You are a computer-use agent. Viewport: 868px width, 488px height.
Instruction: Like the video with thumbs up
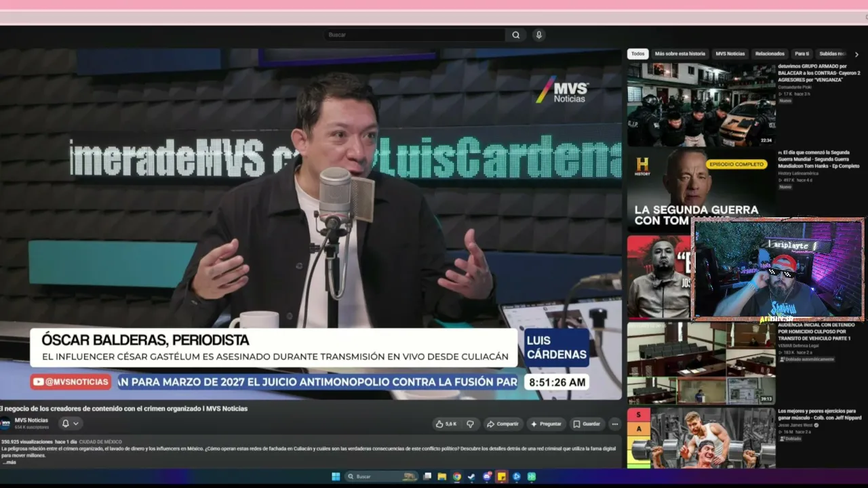[446, 424]
